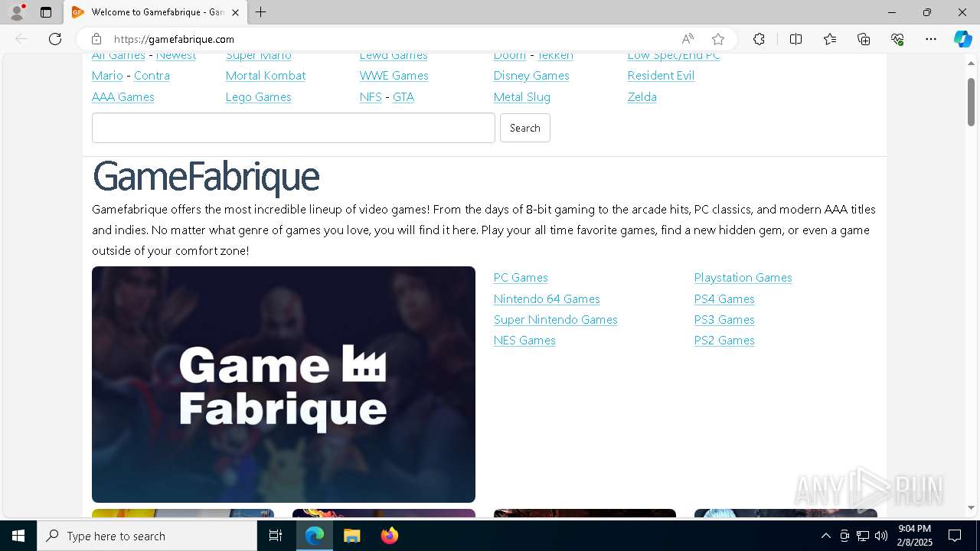
Task: Click the scrollbar down arrow
Action: click(x=971, y=507)
